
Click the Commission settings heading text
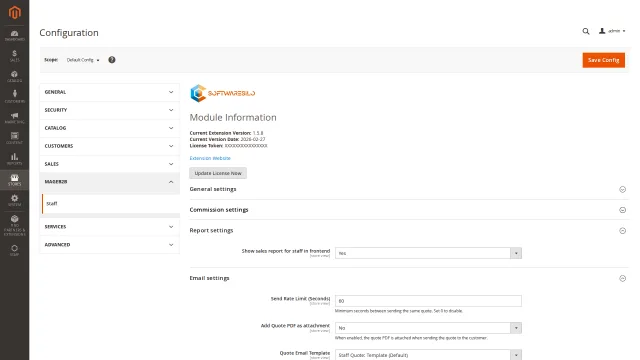(219, 210)
